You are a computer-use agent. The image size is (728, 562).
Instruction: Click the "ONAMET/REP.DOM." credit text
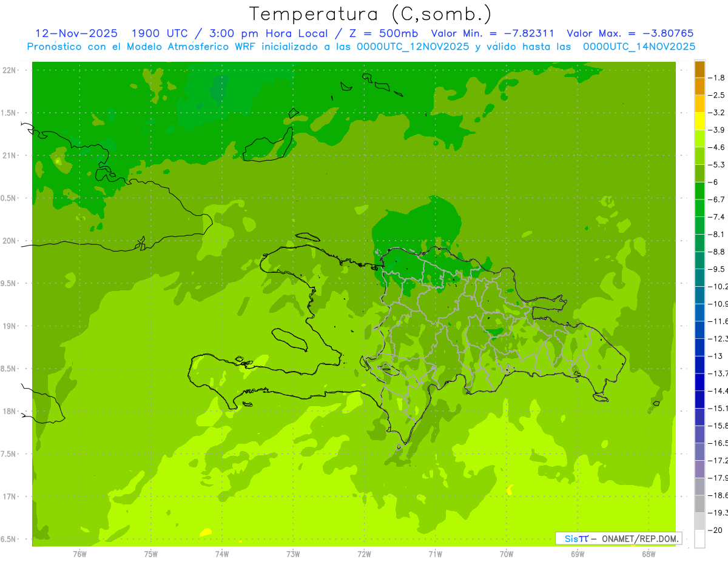(639, 538)
